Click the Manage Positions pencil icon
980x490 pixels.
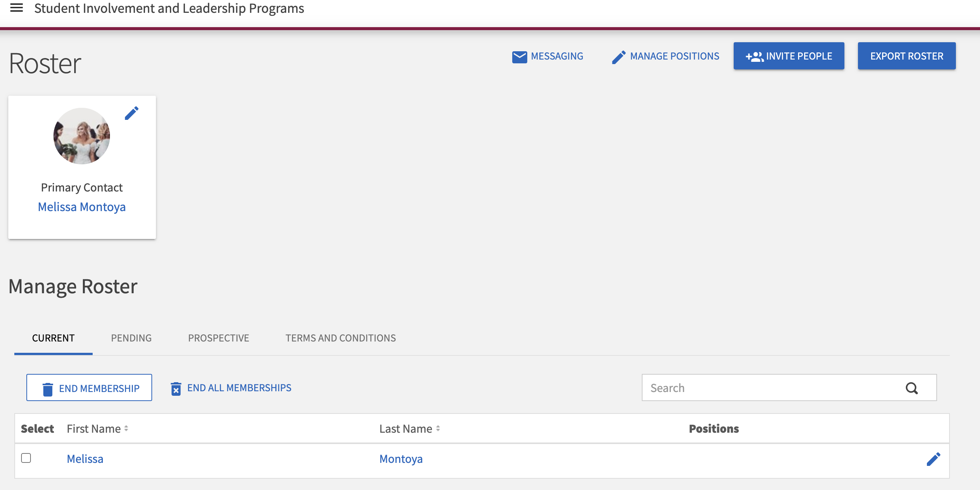pos(618,56)
